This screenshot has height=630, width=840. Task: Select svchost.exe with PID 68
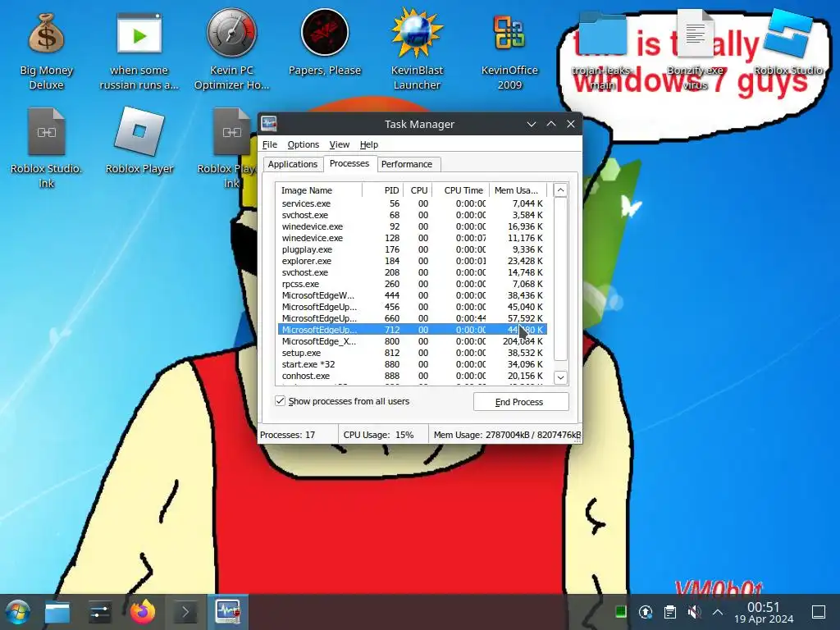[x=412, y=215]
